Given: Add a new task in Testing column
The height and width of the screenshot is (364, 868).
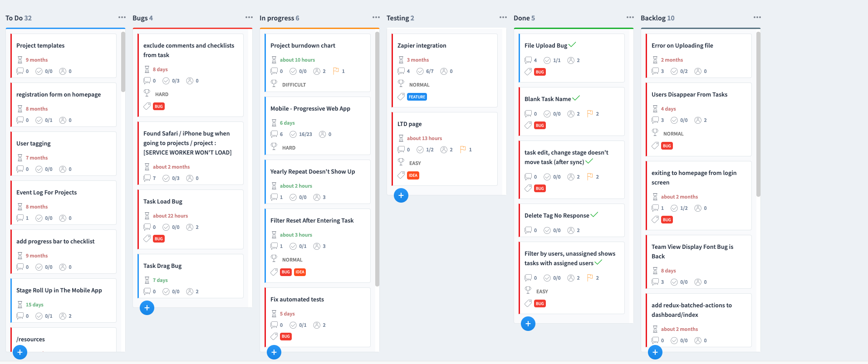Looking at the screenshot, I should click(x=401, y=195).
